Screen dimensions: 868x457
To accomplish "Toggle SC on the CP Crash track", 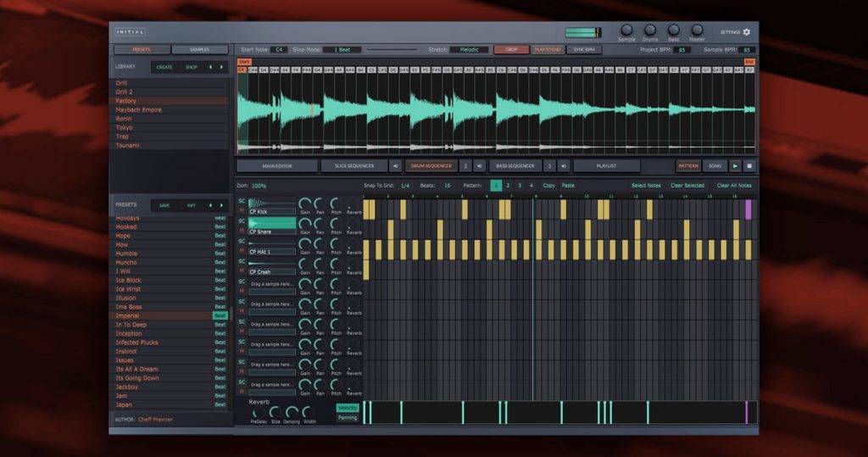I will [x=242, y=261].
